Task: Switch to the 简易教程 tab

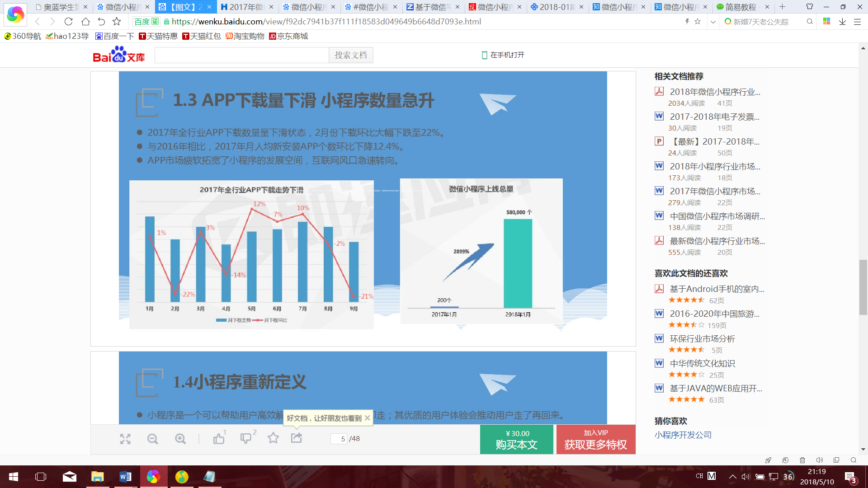Action: (x=741, y=7)
